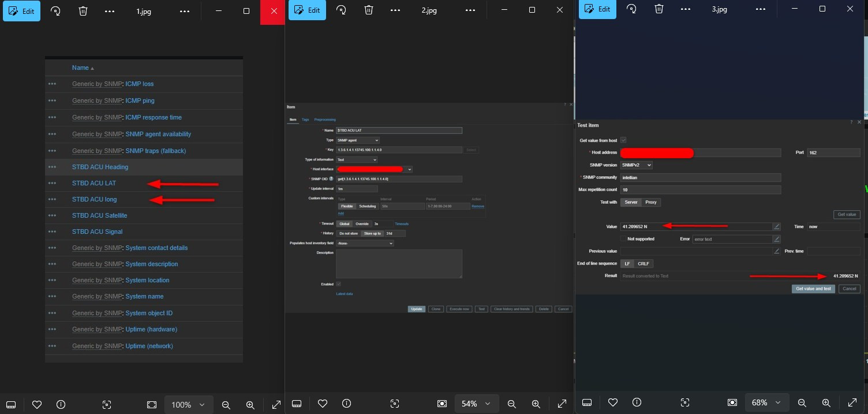The width and height of the screenshot is (868, 414).
Task: Tick the 'Not supported' checkbox
Action: pyautogui.click(x=623, y=238)
